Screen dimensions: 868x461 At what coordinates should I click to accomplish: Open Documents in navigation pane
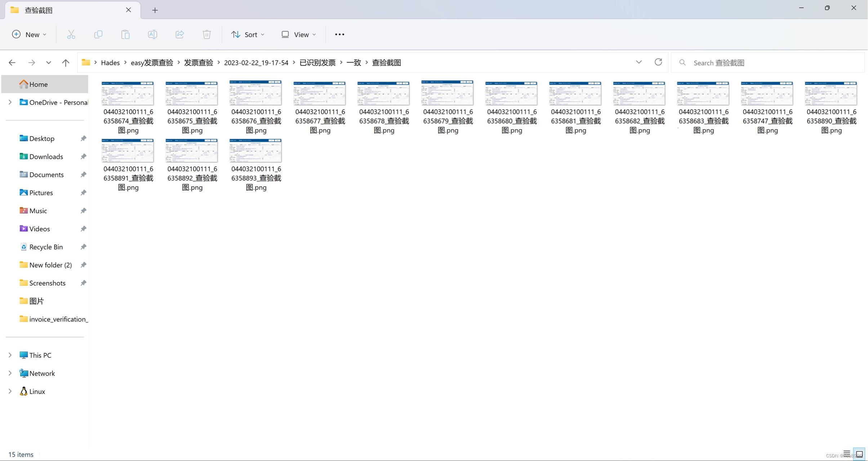point(46,174)
